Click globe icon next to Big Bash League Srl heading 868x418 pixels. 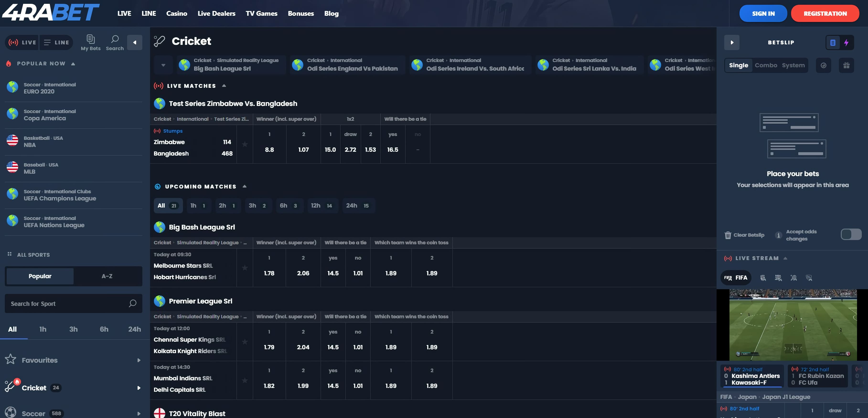point(159,227)
